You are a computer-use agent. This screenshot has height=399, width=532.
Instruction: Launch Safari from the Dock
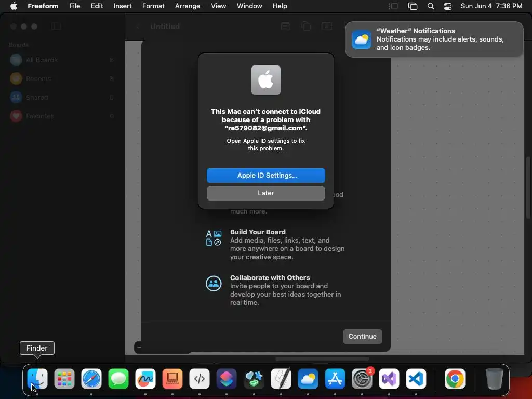click(91, 379)
